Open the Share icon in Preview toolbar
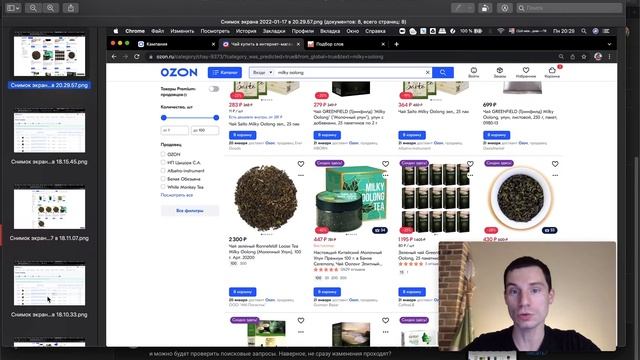The image size is (640, 360). 71,8
